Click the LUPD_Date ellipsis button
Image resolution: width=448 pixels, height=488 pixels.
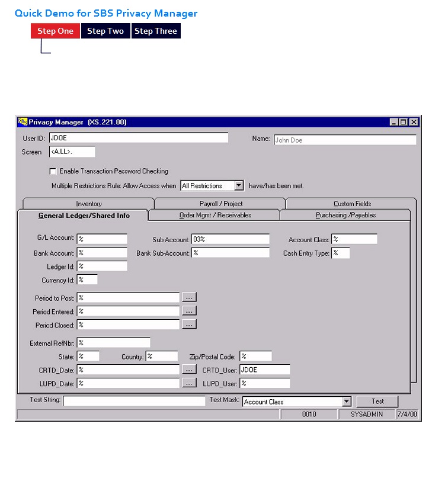189,383
